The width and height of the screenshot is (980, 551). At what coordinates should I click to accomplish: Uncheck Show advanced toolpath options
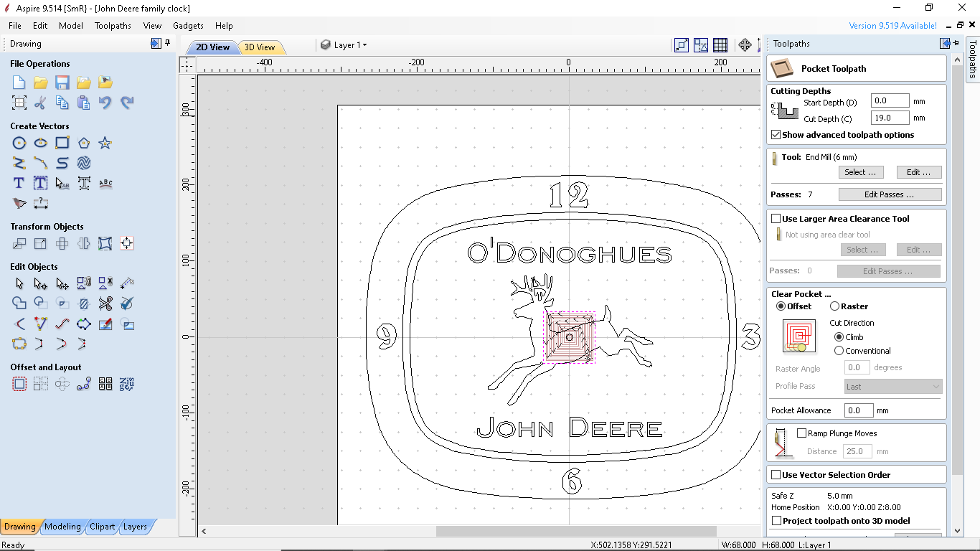(776, 134)
